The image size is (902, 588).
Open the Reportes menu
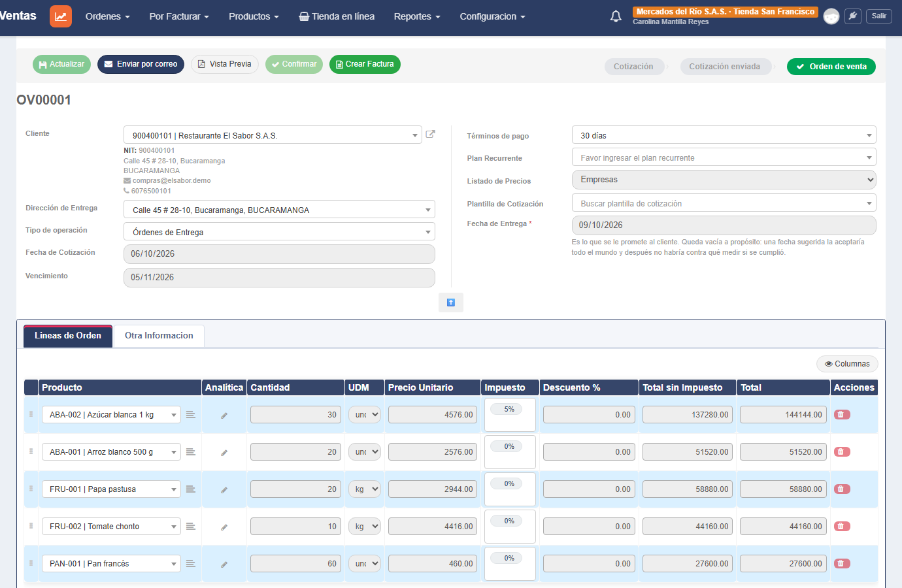pyautogui.click(x=417, y=16)
